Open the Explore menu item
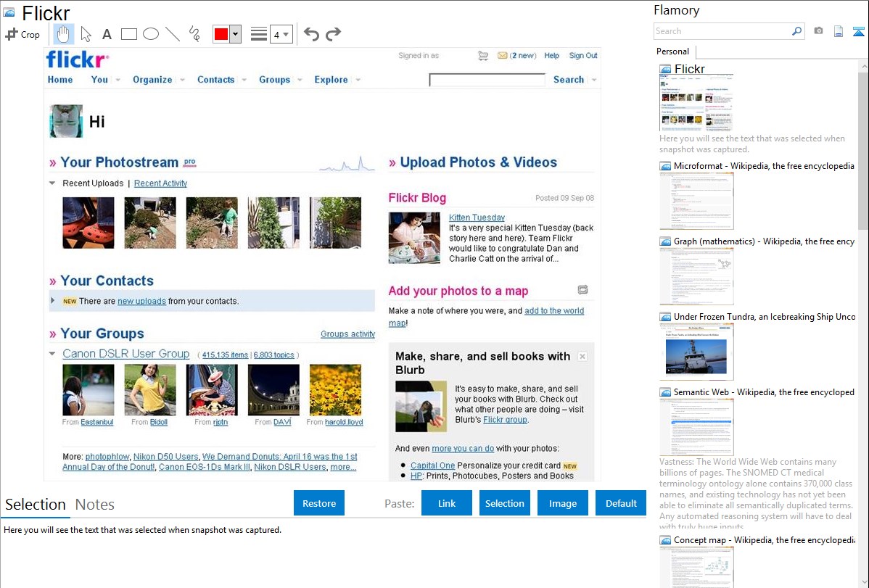The height and width of the screenshot is (588, 869). click(x=331, y=80)
